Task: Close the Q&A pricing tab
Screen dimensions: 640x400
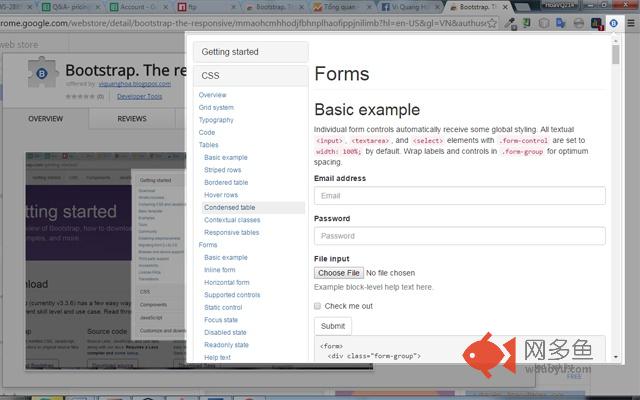Action: tap(97, 7)
